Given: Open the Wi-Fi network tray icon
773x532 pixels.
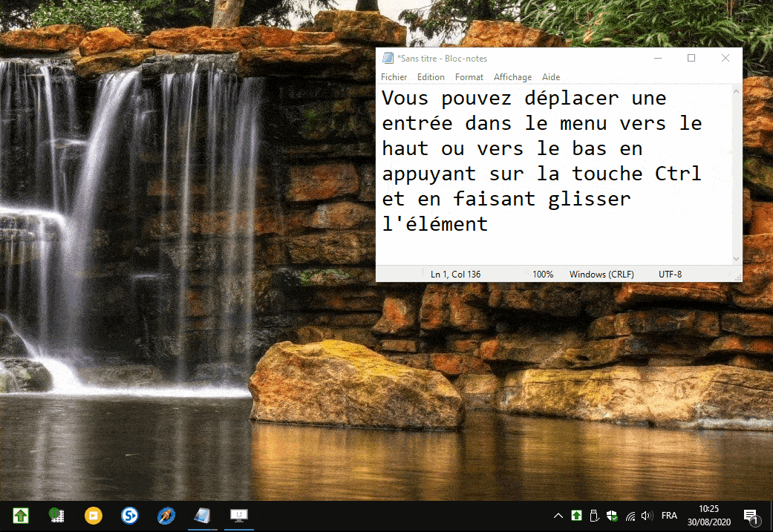Looking at the screenshot, I should 630,516.
